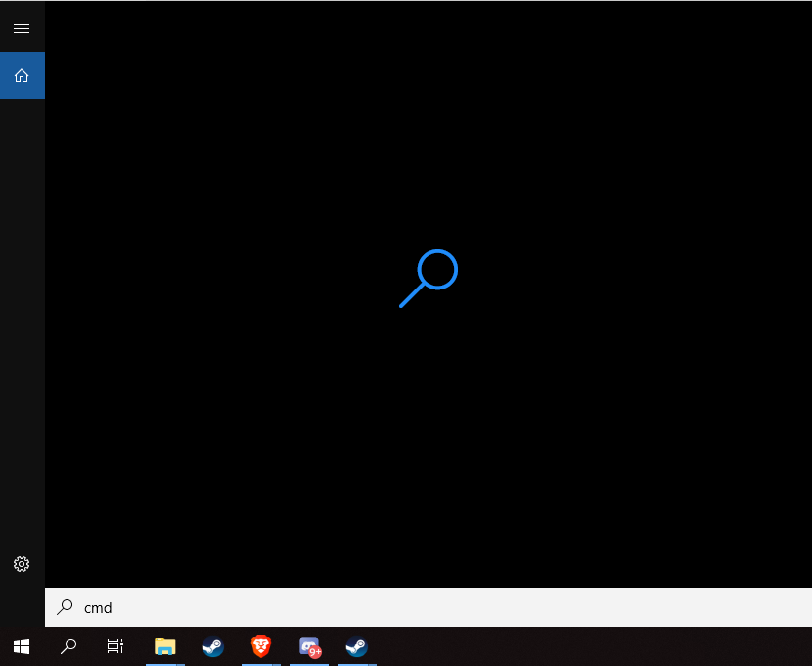This screenshot has height=666, width=812.
Task: Open the Steam icon beside File Explorer
Action: click(213, 646)
